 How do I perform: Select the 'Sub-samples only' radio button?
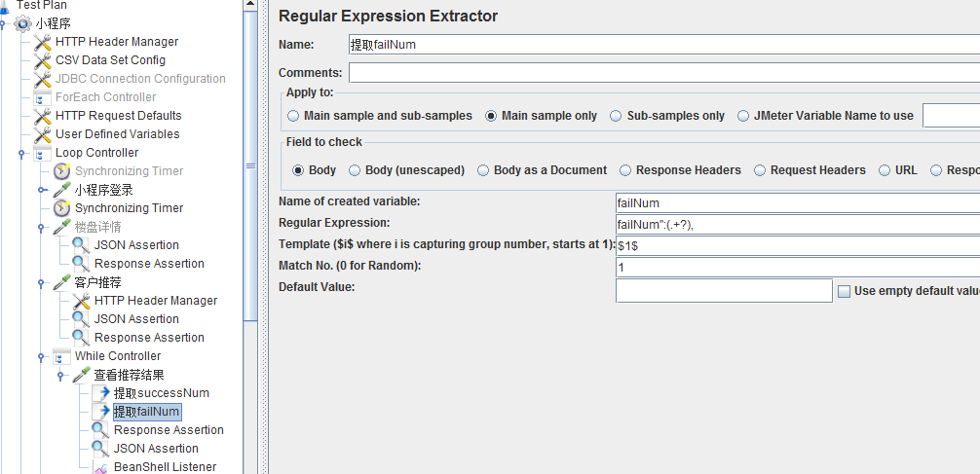click(616, 116)
